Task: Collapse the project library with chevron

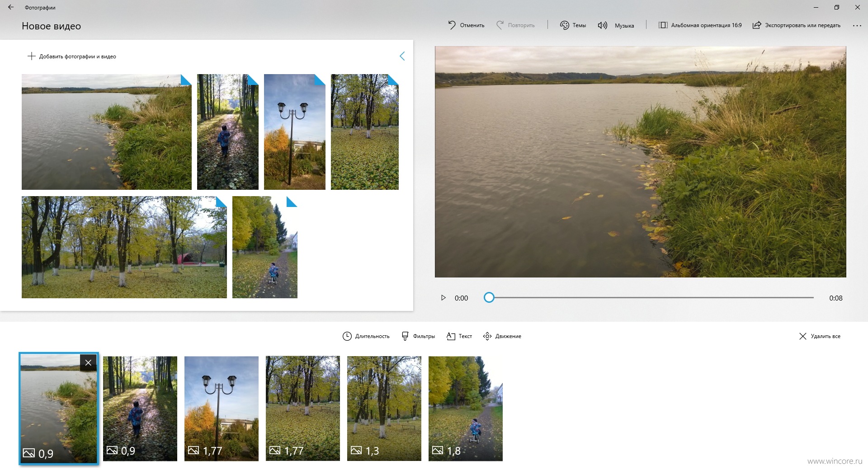Action: click(x=402, y=56)
